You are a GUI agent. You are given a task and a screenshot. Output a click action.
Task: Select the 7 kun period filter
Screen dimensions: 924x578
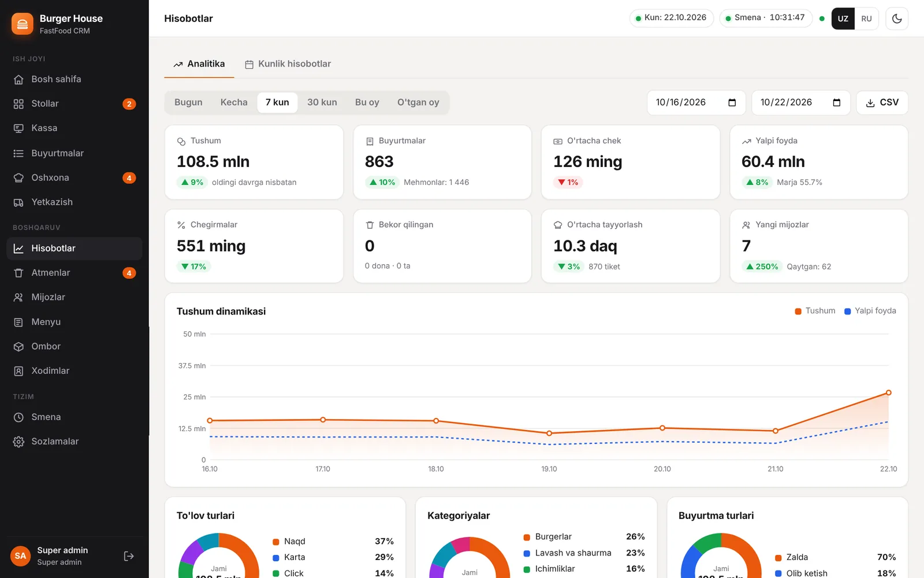pyautogui.click(x=277, y=102)
